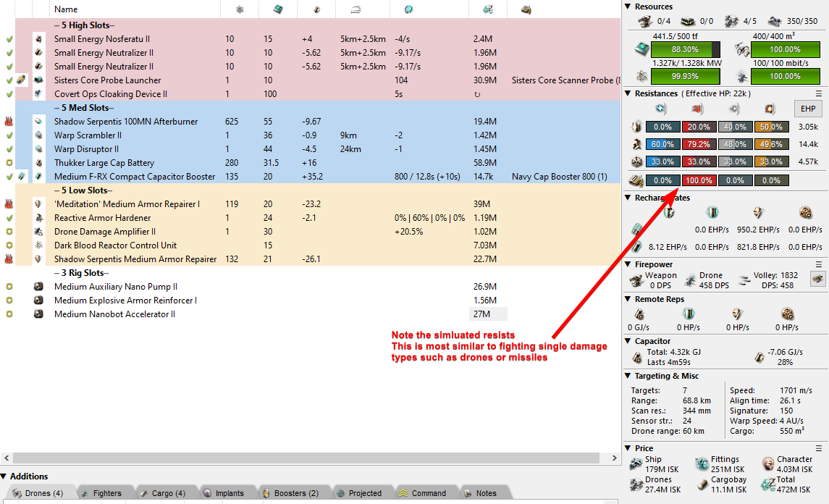This screenshot has width=829, height=504.
Task: Collapse the Additions pane
Action: tap(4, 476)
